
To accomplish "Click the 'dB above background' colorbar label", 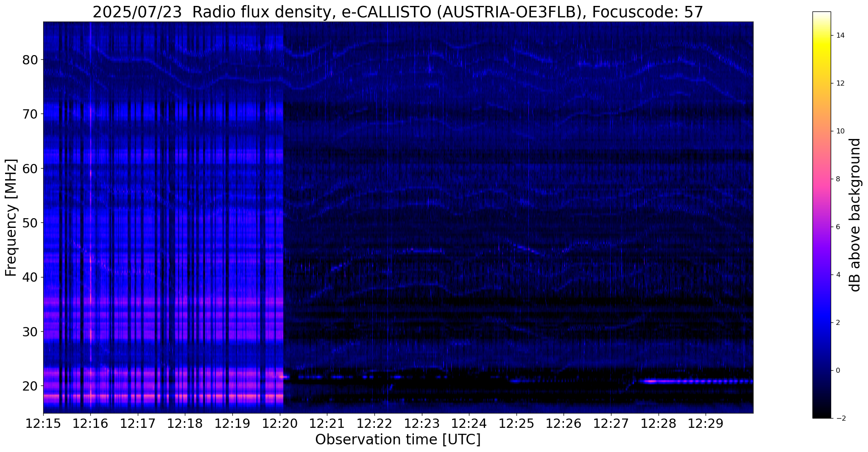I will click(x=855, y=215).
